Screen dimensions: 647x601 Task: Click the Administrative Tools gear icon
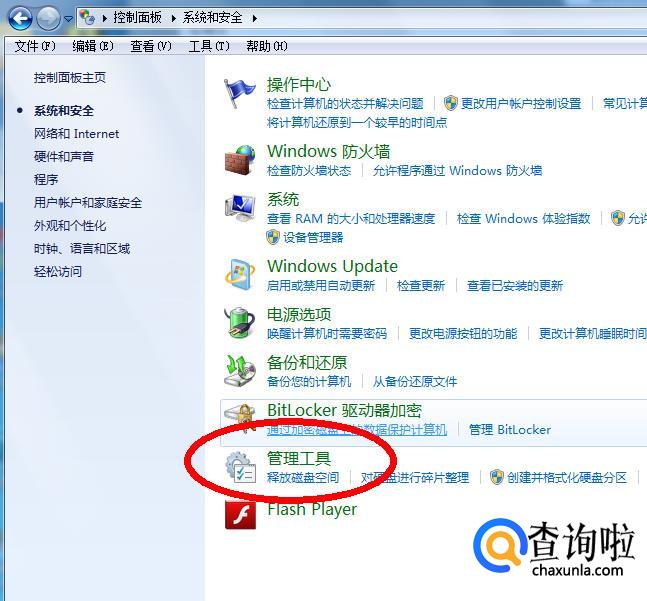[241, 467]
